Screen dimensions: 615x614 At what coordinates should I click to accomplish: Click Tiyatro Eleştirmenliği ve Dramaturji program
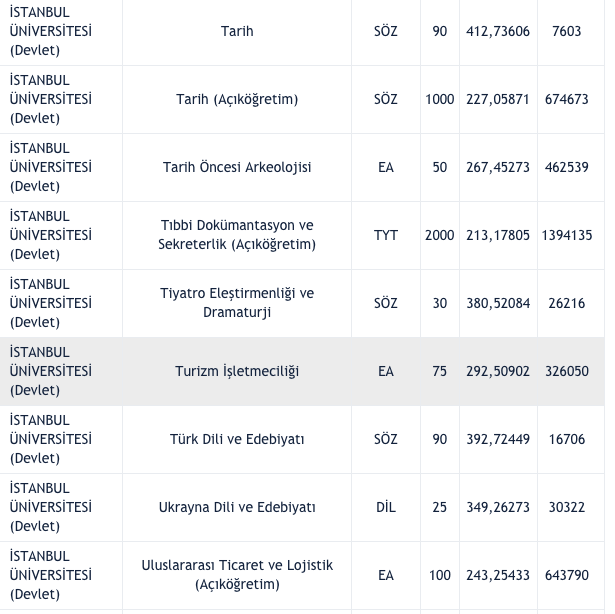click(237, 303)
